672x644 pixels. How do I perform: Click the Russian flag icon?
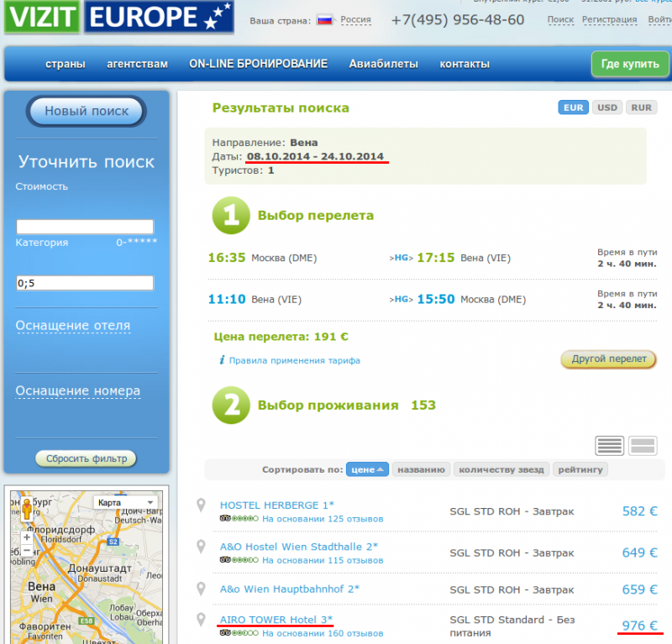pyautogui.click(x=324, y=19)
